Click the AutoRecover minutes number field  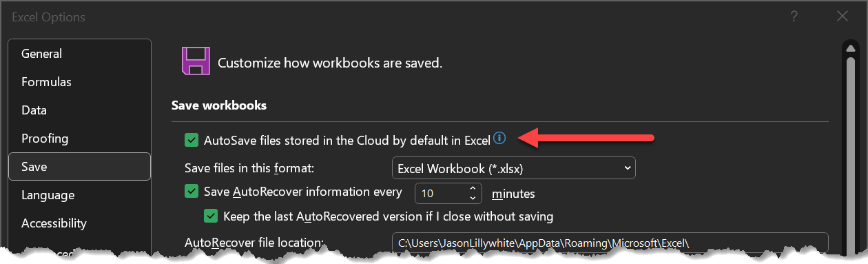441,194
